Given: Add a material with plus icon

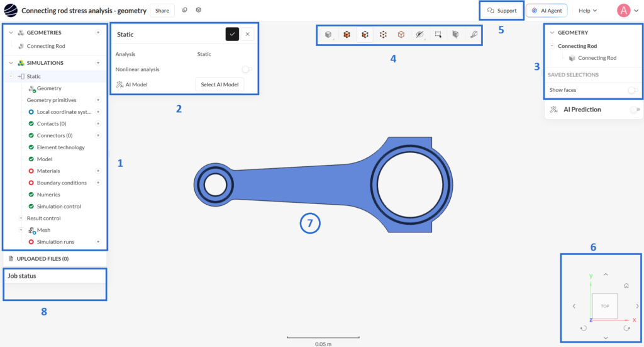Looking at the screenshot, I should point(98,171).
